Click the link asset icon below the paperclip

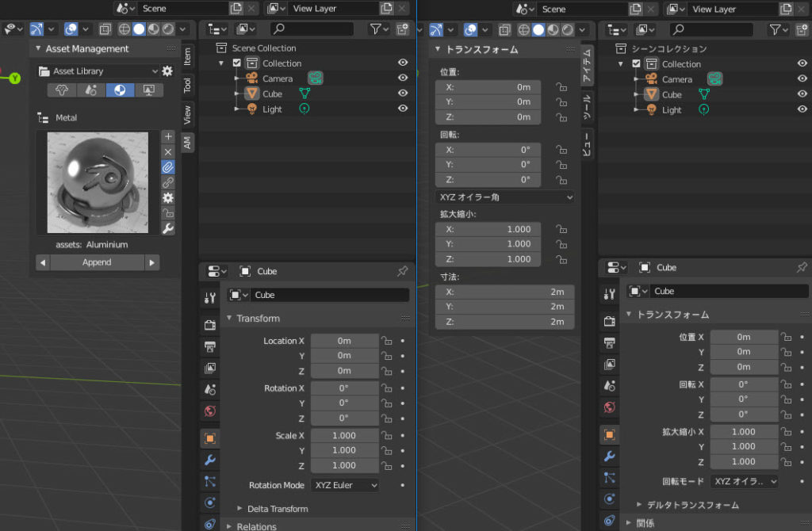[x=167, y=182]
